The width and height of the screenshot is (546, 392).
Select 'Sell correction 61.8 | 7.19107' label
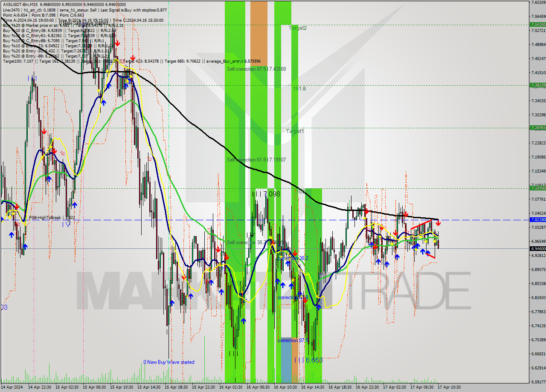[x=256, y=159]
